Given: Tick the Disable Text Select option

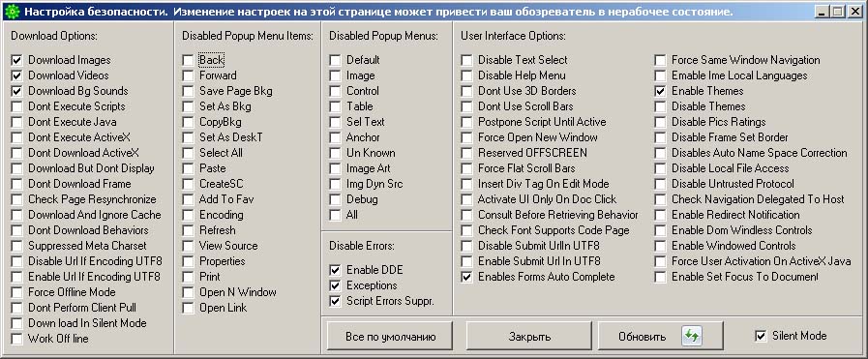Looking at the screenshot, I should tap(466, 60).
